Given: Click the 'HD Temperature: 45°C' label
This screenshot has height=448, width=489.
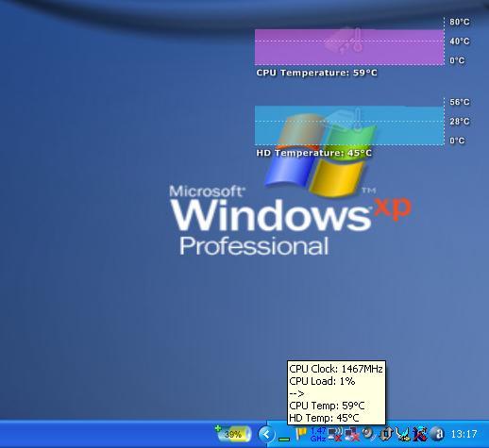Looking at the screenshot, I should tap(314, 153).
